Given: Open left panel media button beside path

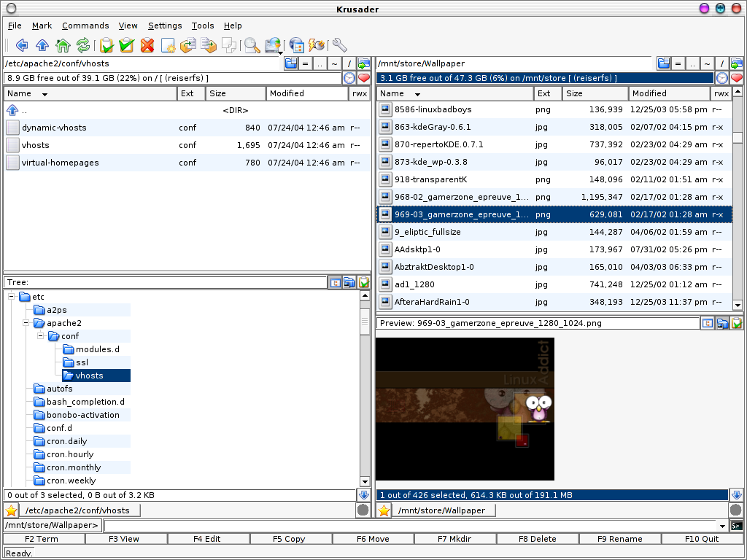Looking at the screenshot, I should point(291,63).
